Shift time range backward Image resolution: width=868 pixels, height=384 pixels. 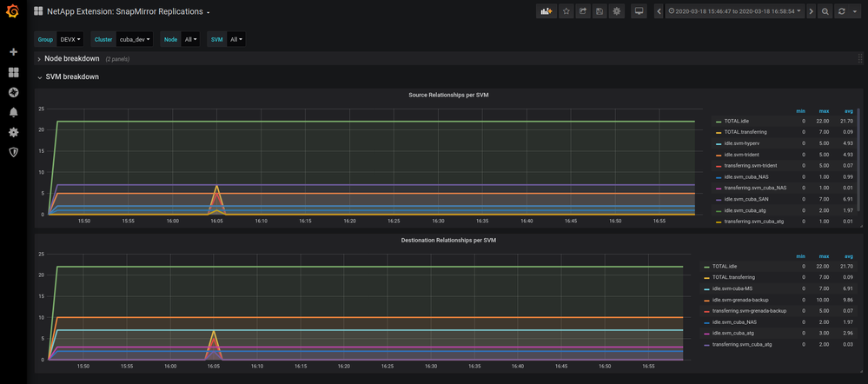(659, 11)
